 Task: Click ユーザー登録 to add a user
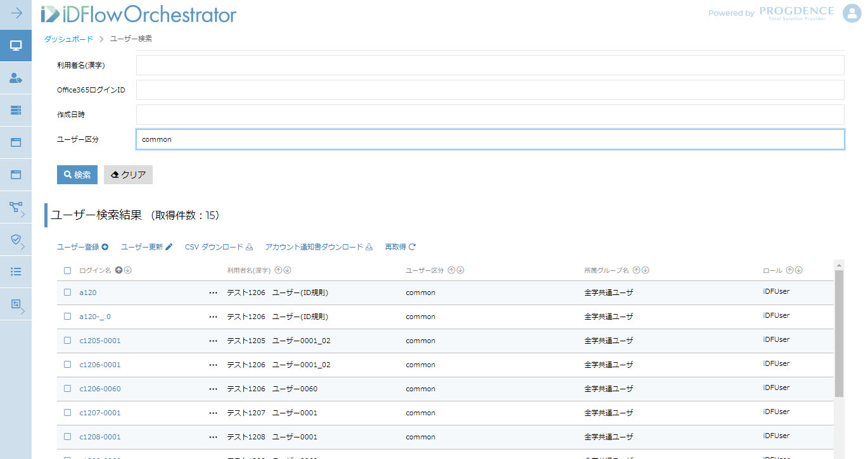82,247
